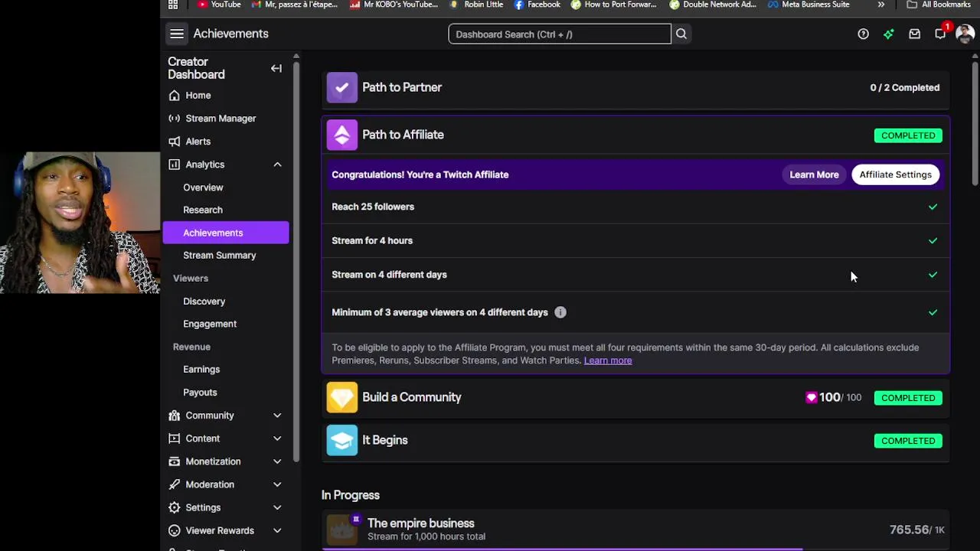Click the Path to Affiliate COMPLETED badge

pyautogui.click(x=908, y=135)
